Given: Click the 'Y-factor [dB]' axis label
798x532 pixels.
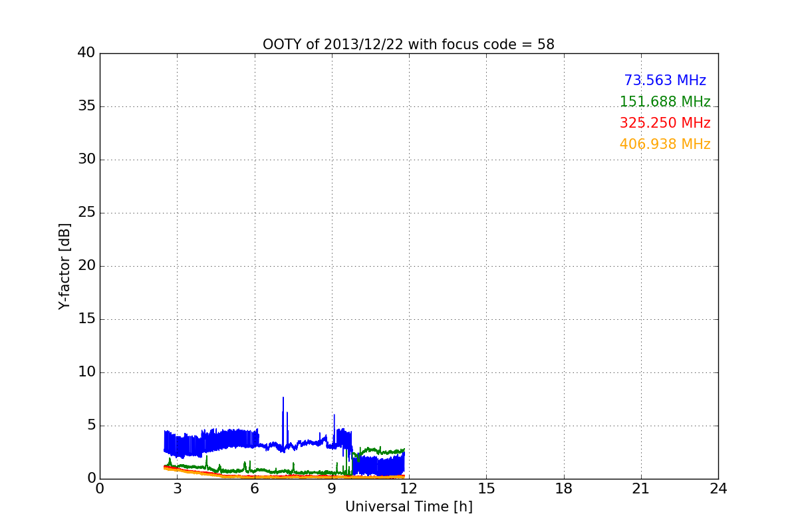Looking at the screenshot, I should (x=65, y=266).
